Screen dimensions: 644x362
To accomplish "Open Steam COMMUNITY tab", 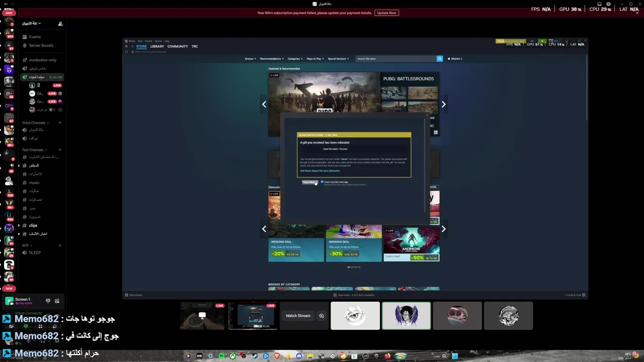I will point(178,46).
